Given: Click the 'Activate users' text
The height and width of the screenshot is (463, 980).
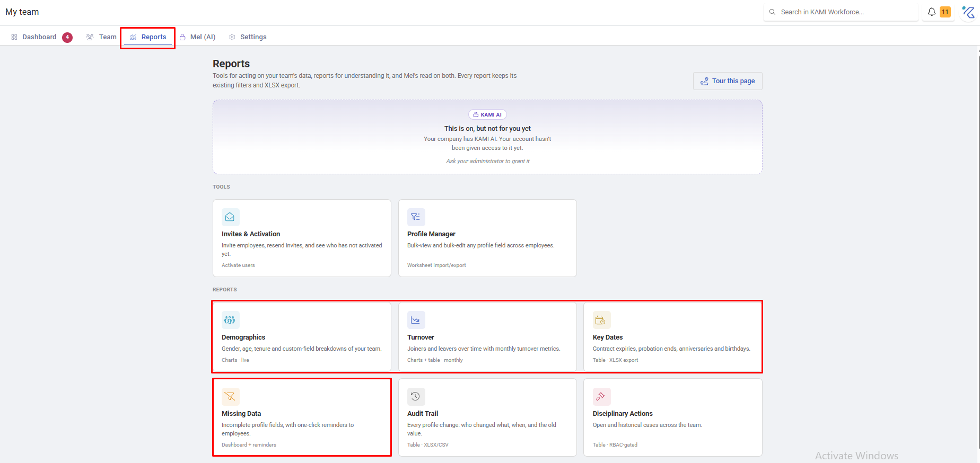Looking at the screenshot, I should [x=238, y=265].
